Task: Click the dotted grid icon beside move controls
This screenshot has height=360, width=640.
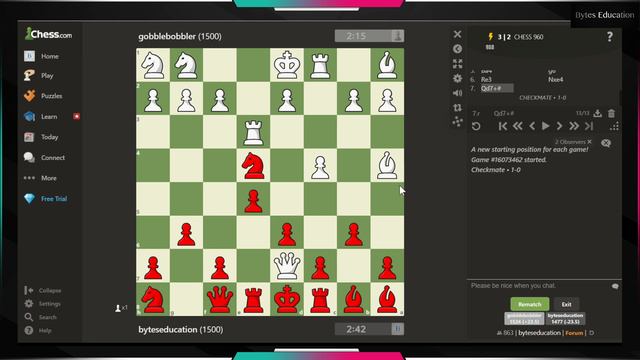Action: [614, 127]
